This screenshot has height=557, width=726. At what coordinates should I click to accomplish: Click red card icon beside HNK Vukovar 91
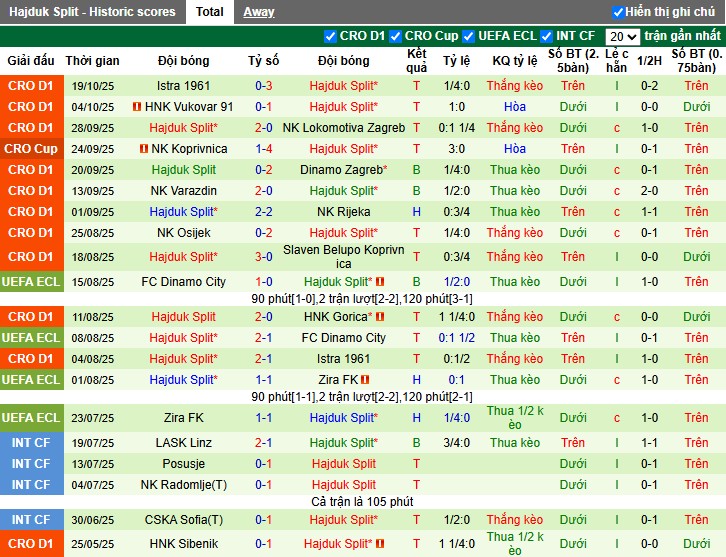click(137, 107)
